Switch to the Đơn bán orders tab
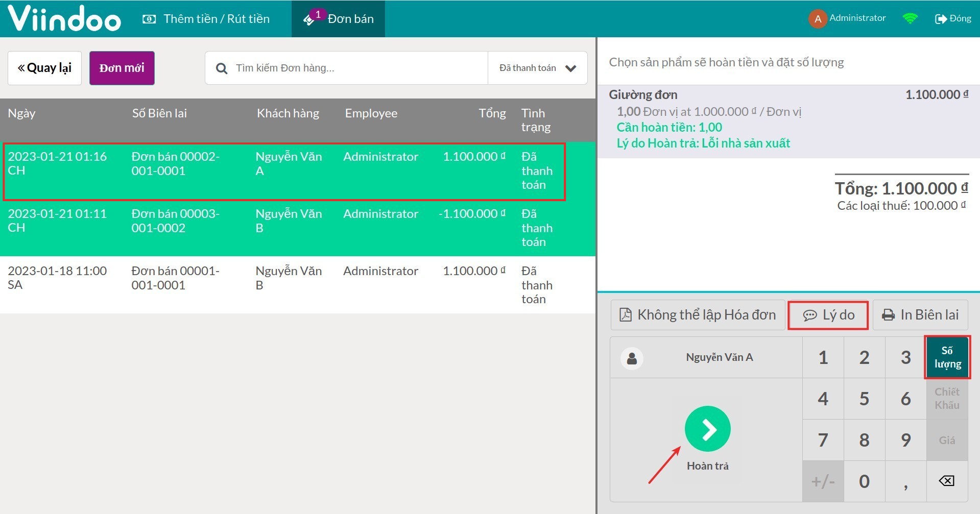This screenshot has height=514, width=980. [339, 19]
